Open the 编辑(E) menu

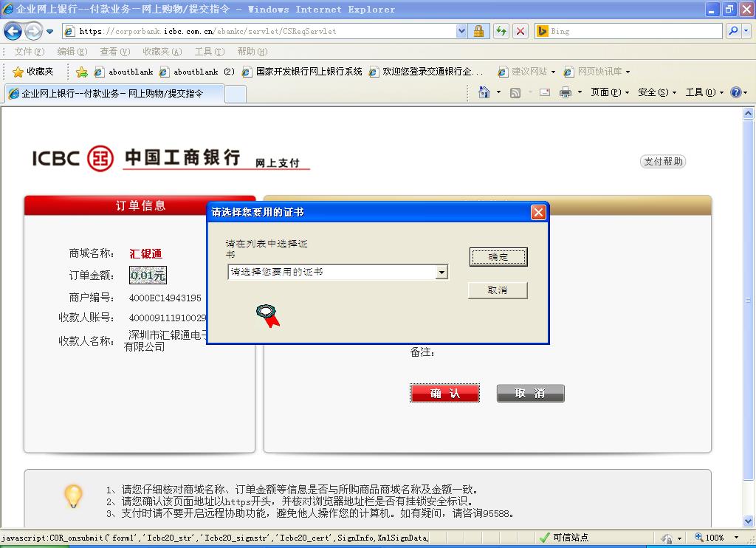(x=72, y=52)
